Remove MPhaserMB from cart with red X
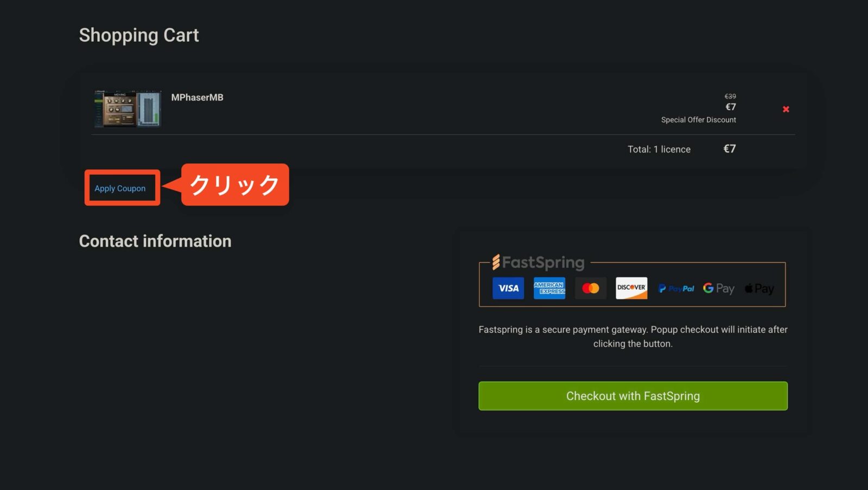The height and width of the screenshot is (490, 868). [786, 109]
